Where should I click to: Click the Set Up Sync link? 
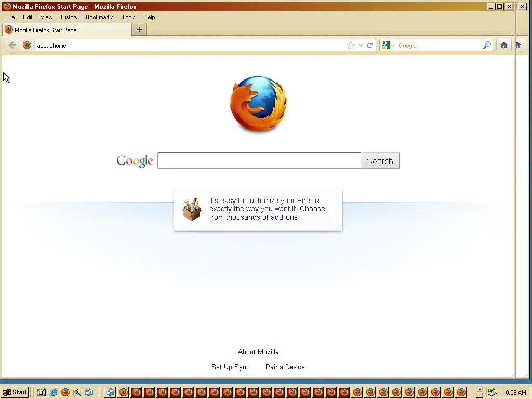click(x=230, y=367)
